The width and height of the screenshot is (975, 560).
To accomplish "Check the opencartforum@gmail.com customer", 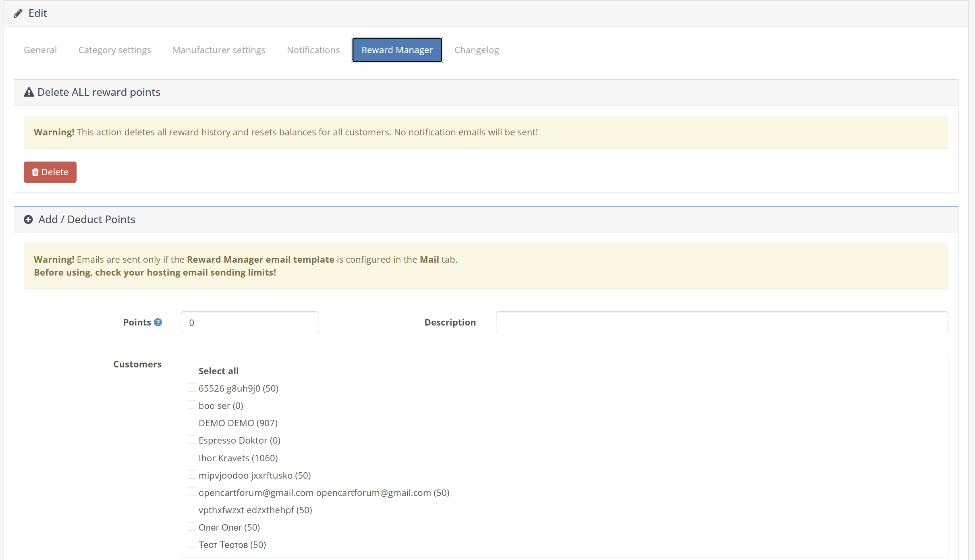I will coord(192,492).
